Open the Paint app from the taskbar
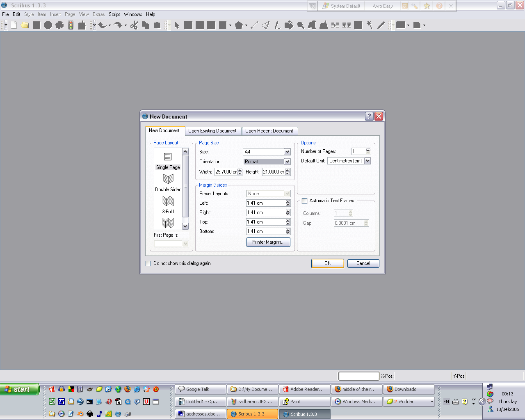Viewport: 525px width, 420px height. pyautogui.click(x=305, y=402)
